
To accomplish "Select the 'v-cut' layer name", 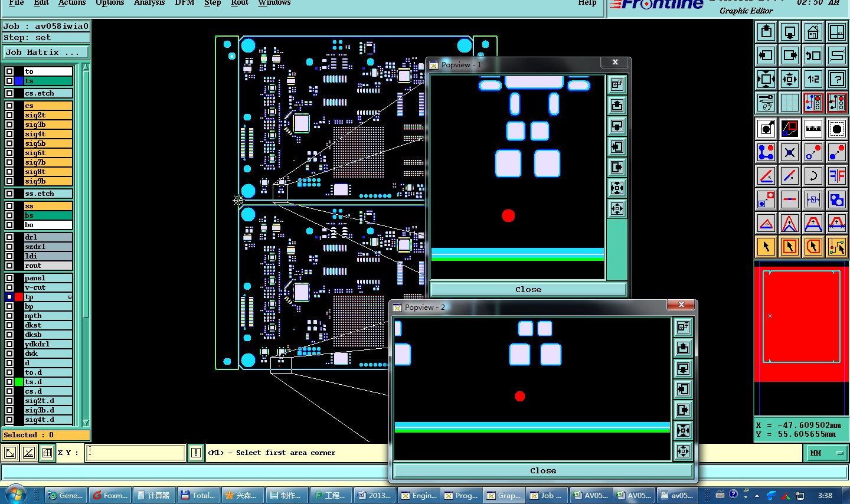I will click(x=48, y=287).
